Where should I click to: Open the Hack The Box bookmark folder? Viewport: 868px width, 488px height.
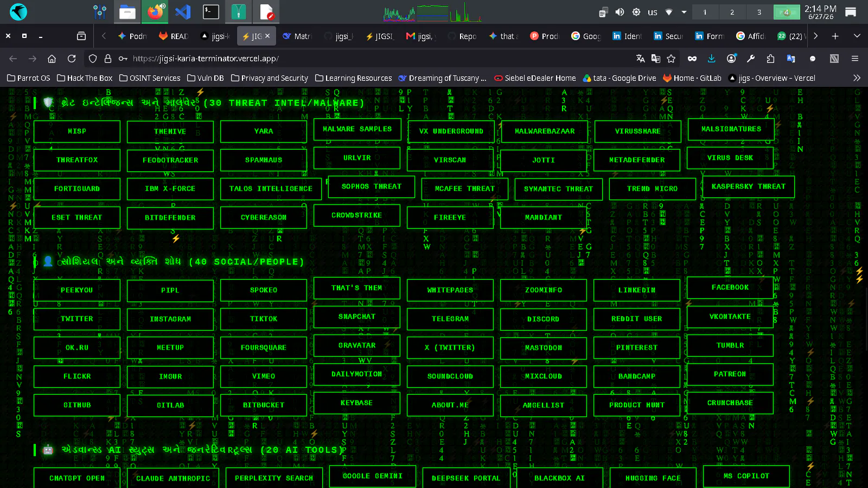coord(85,78)
